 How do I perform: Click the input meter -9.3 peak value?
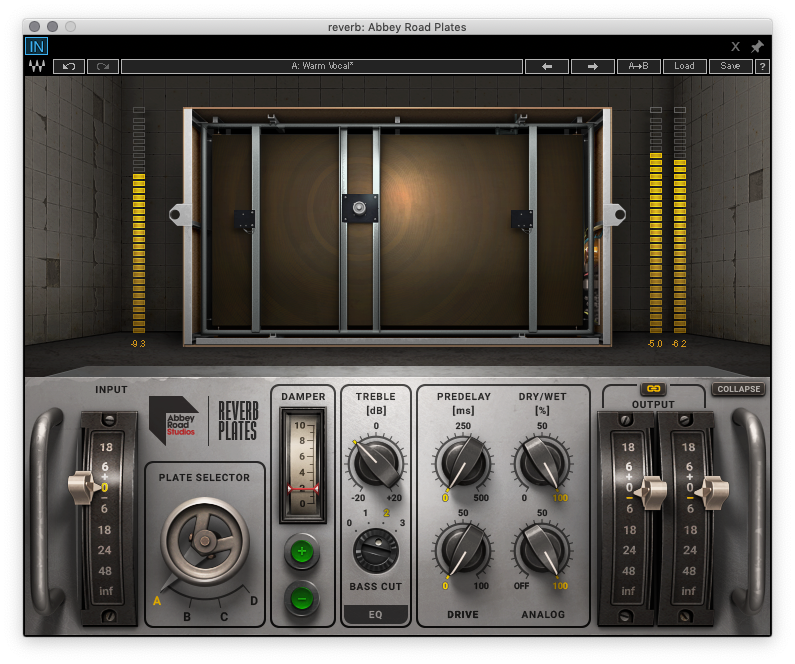pos(138,344)
